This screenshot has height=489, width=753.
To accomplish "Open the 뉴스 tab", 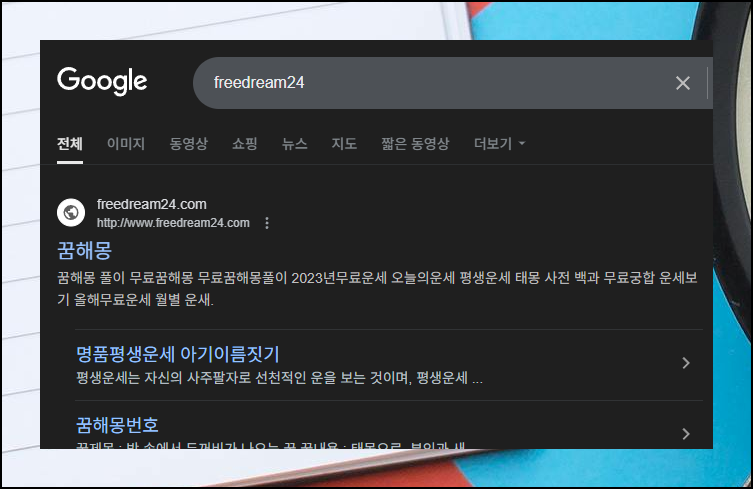I will tap(294, 144).
